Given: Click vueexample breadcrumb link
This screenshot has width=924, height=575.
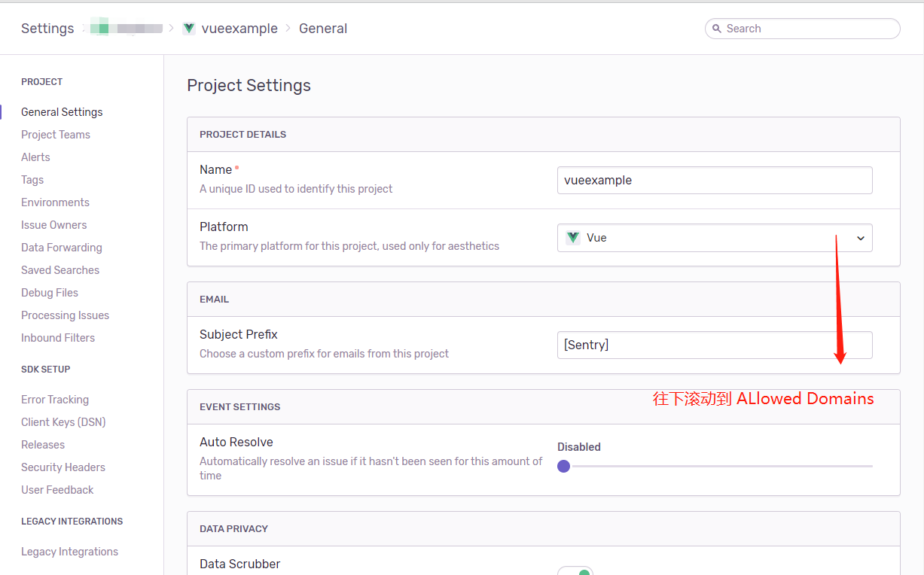Looking at the screenshot, I should tap(239, 29).
